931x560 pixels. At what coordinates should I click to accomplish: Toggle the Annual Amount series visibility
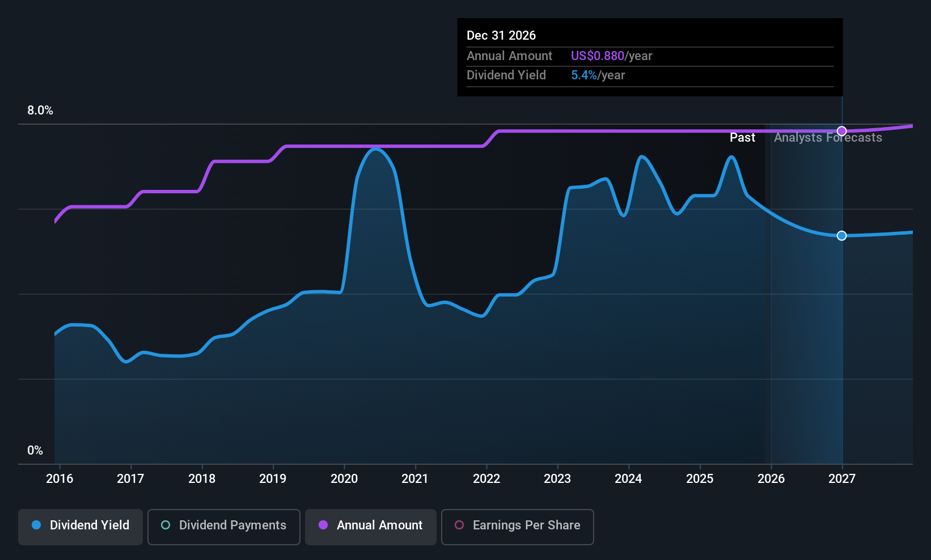click(370, 525)
